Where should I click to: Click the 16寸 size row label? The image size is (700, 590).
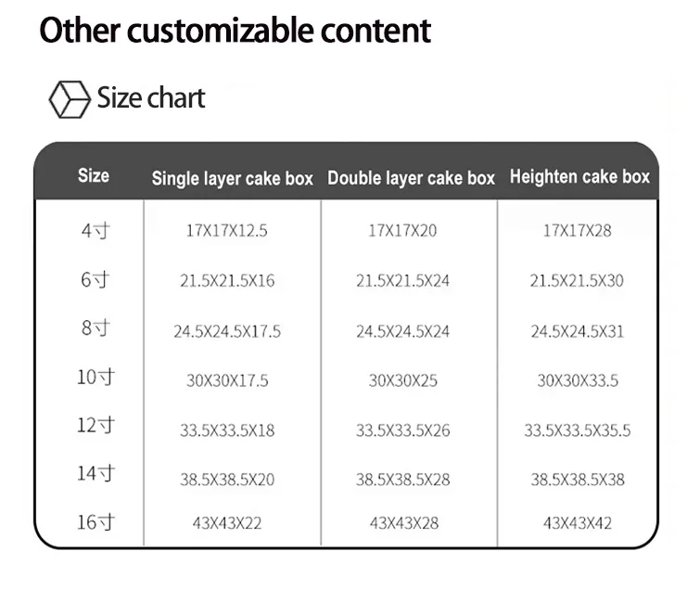(95, 522)
